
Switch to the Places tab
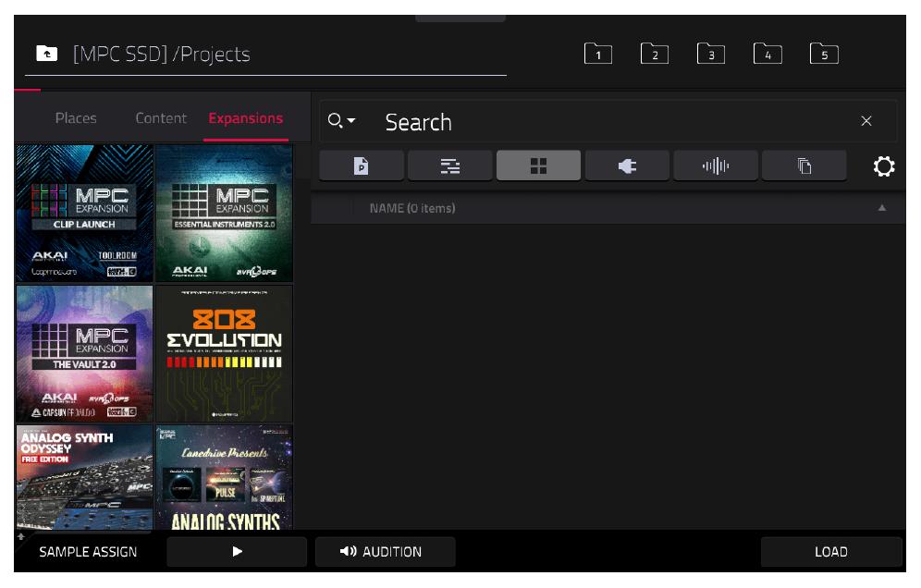(x=76, y=118)
